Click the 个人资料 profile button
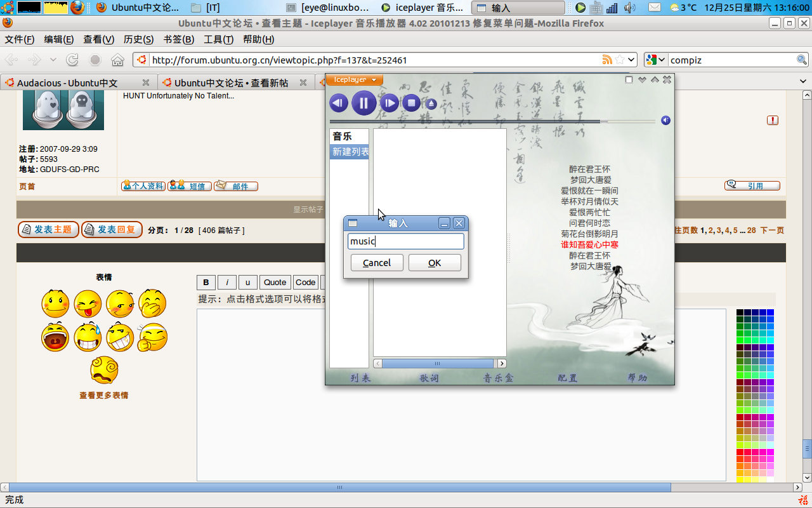Screen dimensions: 812x508 (143, 186)
